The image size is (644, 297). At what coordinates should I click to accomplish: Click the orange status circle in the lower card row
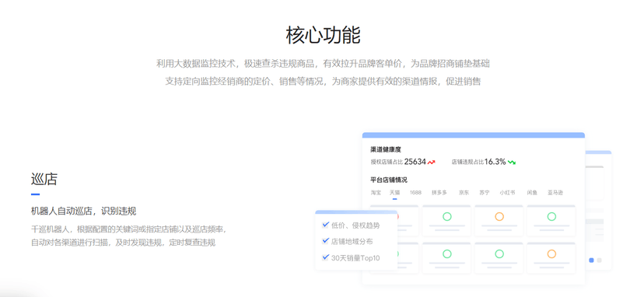point(551,254)
